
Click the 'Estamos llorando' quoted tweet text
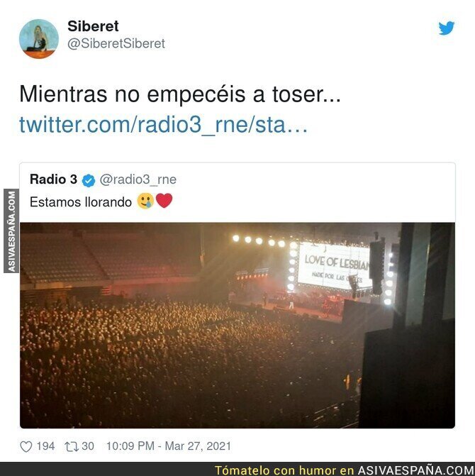click(81, 202)
